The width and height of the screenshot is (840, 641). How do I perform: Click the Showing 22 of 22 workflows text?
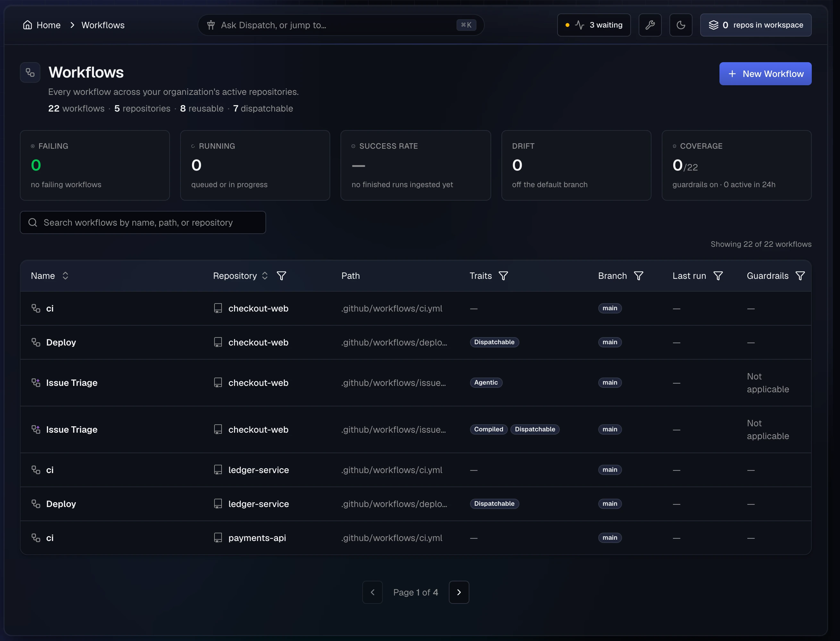point(760,244)
